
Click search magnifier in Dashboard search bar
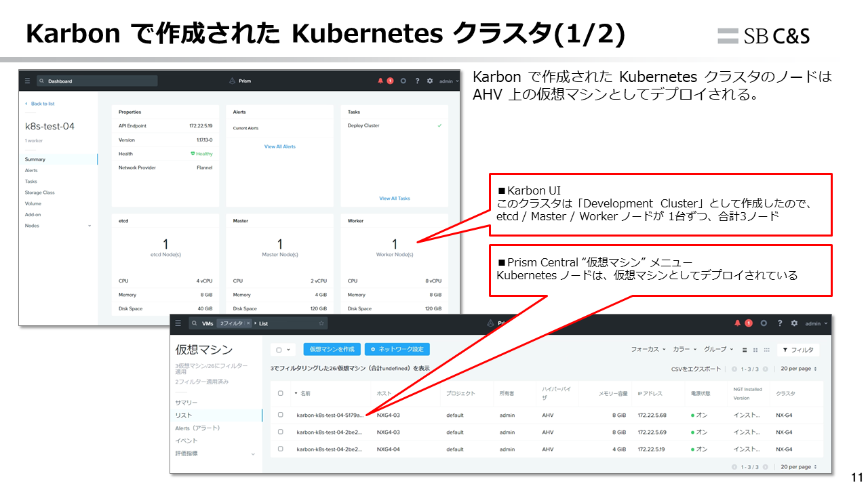[42, 81]
